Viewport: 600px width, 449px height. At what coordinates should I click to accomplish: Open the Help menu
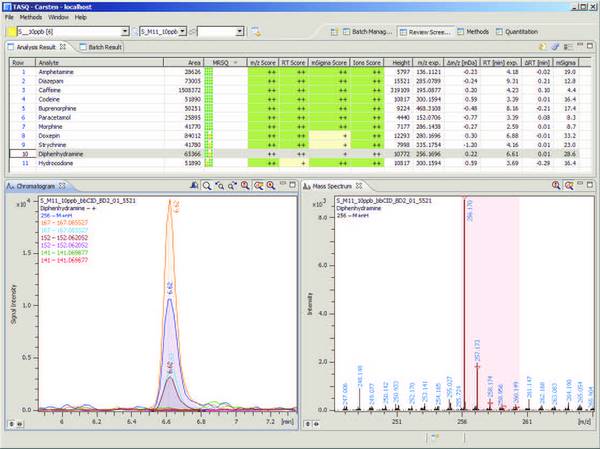click(80, 17)
